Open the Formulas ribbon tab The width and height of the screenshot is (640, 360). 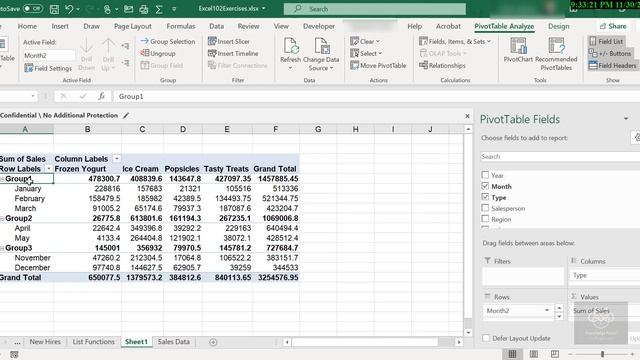coord(181,26)
